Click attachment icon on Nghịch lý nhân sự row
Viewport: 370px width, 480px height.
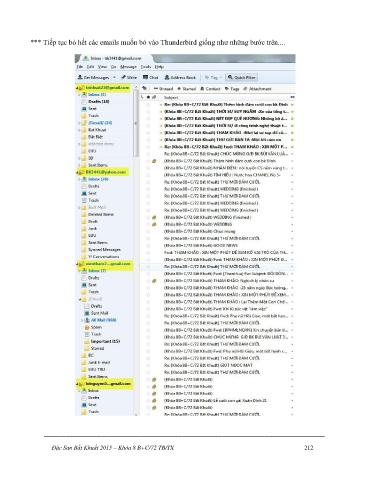(154, 281)
